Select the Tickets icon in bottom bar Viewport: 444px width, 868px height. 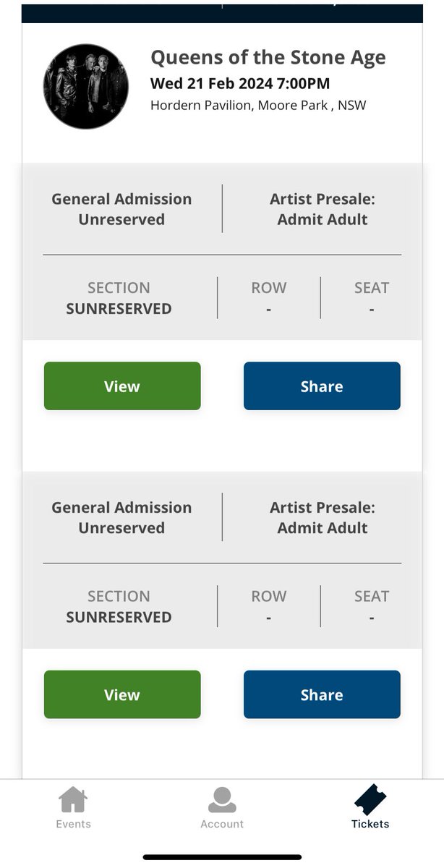pos(370,799)
